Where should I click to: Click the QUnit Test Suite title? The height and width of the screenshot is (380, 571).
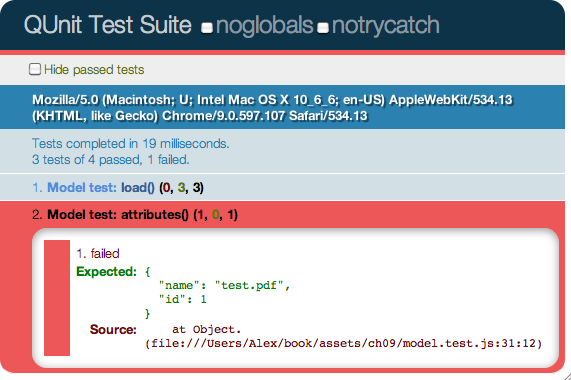click(107, 25)
